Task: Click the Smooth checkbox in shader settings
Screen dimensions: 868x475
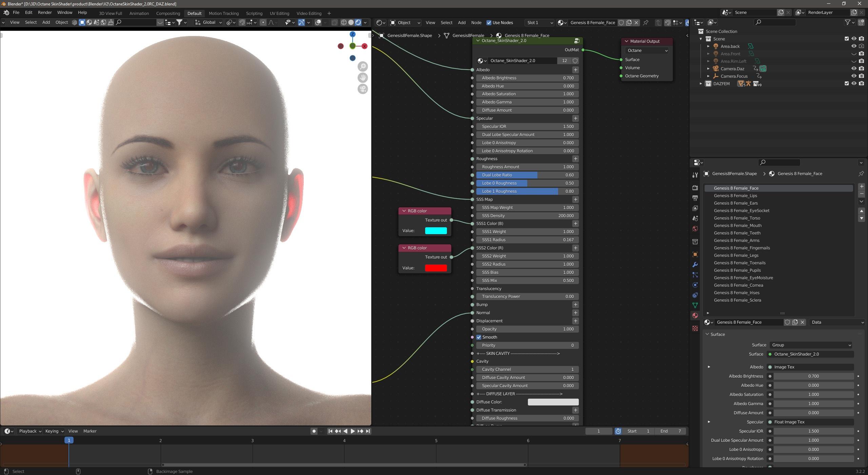Action: coord(479,337)
